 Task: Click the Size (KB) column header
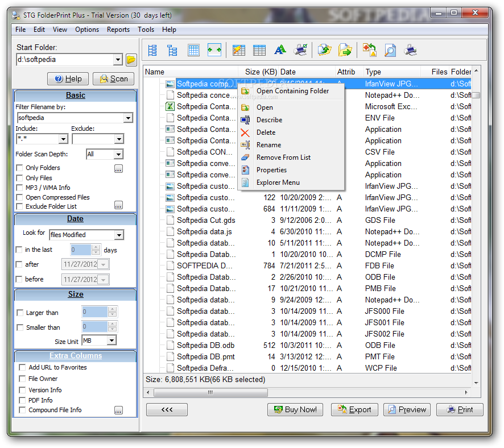pos(258,72)
